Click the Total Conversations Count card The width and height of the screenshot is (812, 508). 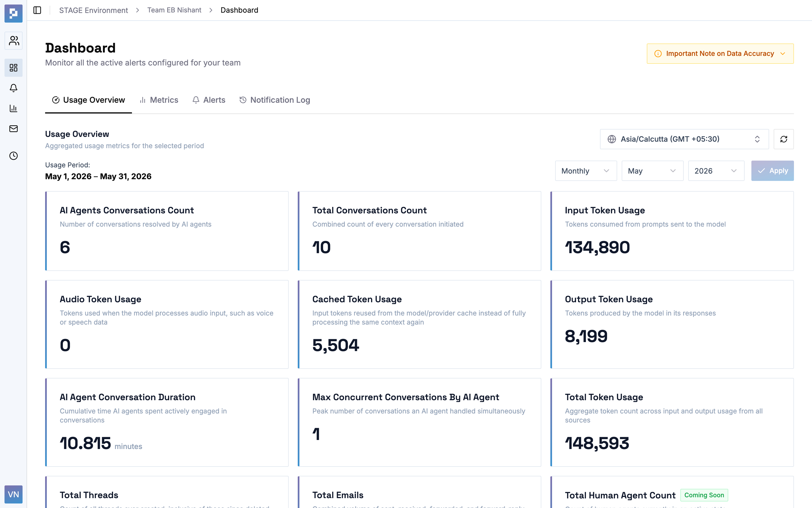coord(420,231)
